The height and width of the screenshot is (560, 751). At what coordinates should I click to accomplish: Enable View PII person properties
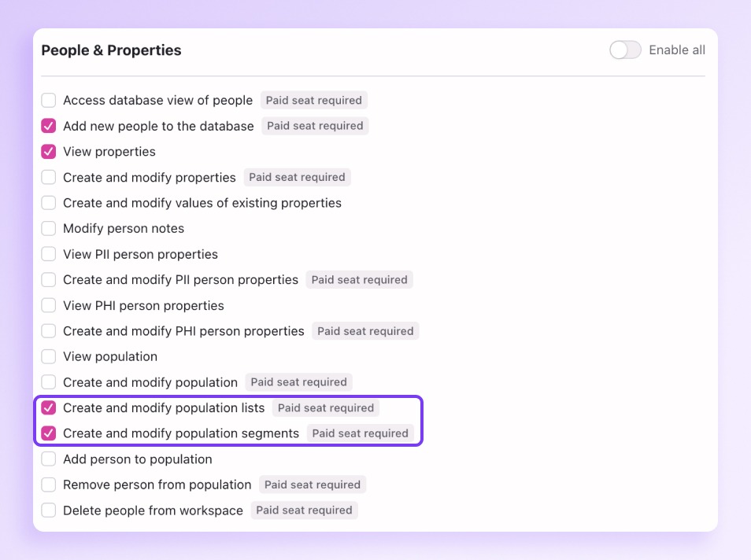coord(49,255)
